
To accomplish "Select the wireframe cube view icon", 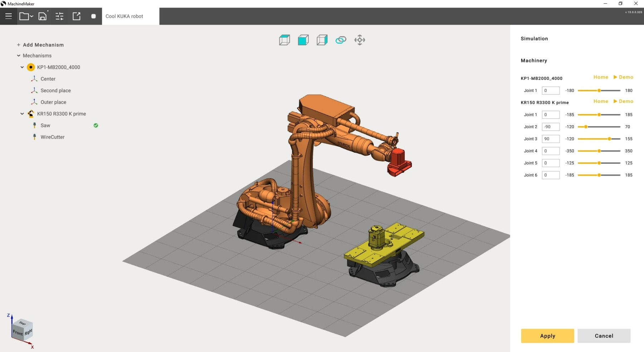I will pos(284,40).
